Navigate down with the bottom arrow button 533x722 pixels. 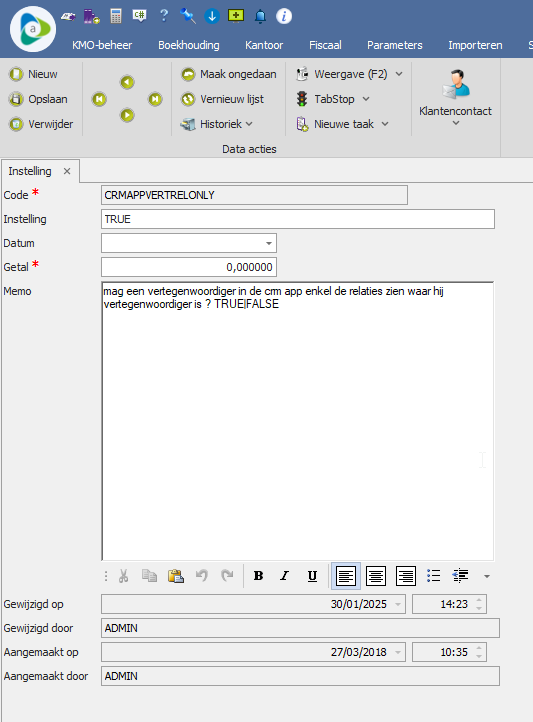click(127, 115)
